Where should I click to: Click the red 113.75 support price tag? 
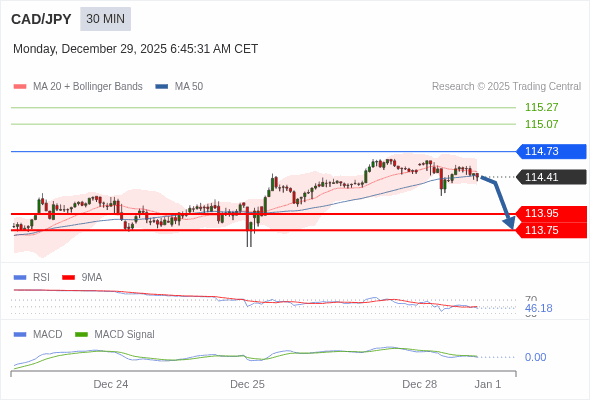[551, 230]
